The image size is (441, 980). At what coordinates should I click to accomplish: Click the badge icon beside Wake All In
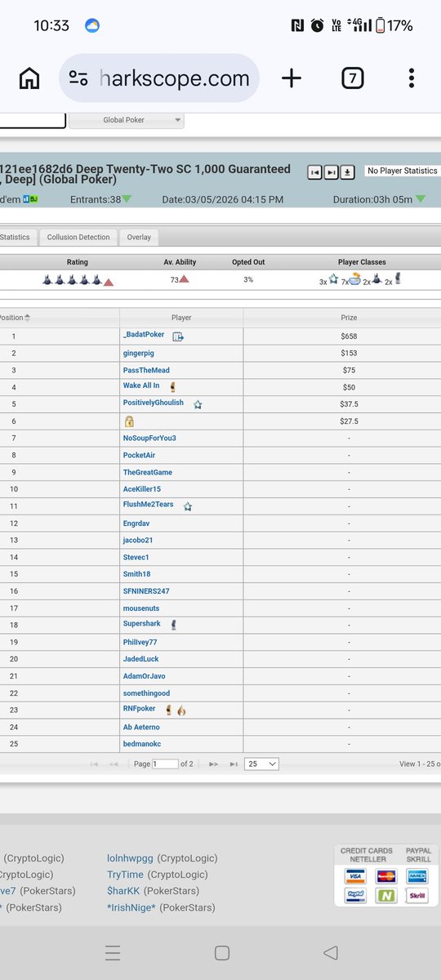[172, 386]
